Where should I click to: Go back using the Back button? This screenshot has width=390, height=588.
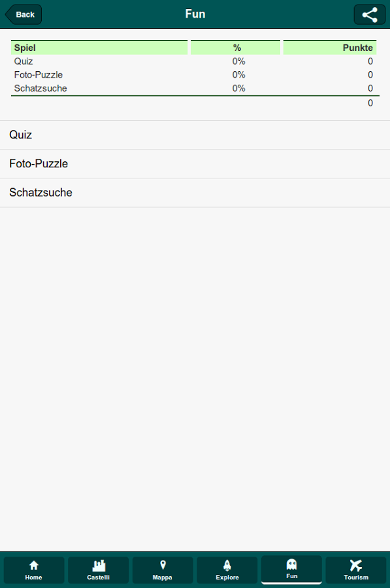tap(24, 14)
